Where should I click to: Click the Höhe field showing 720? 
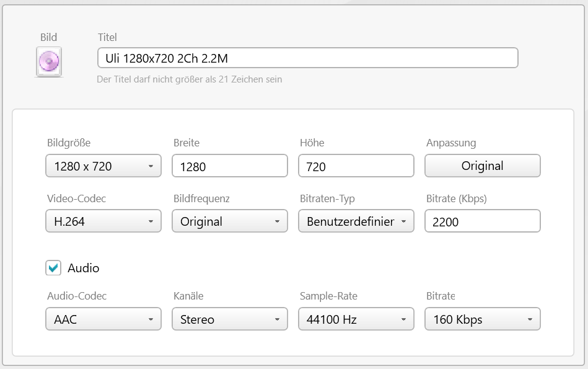coord(356,166)
